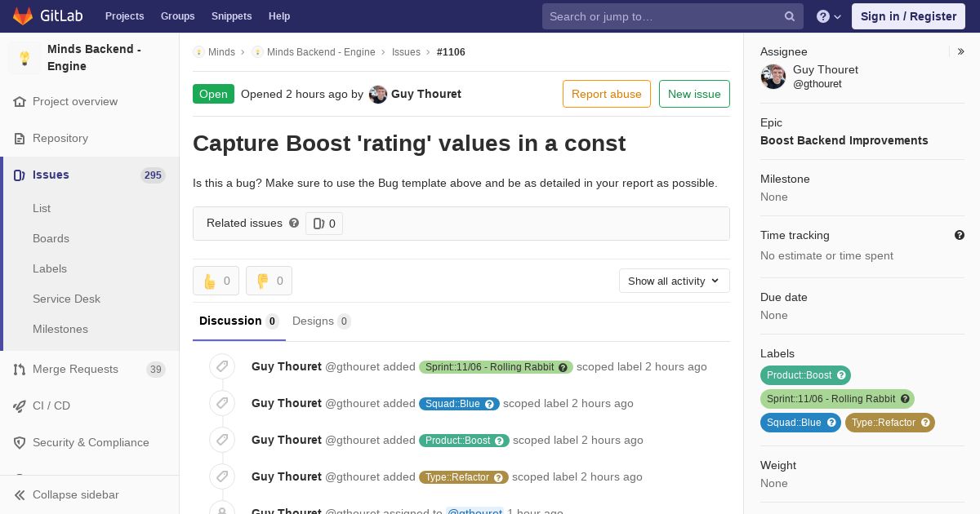This screenshot has height=514, width=980.
Task: Open the Groups menu
Action: pyautogui.click(x=177, y=16)
